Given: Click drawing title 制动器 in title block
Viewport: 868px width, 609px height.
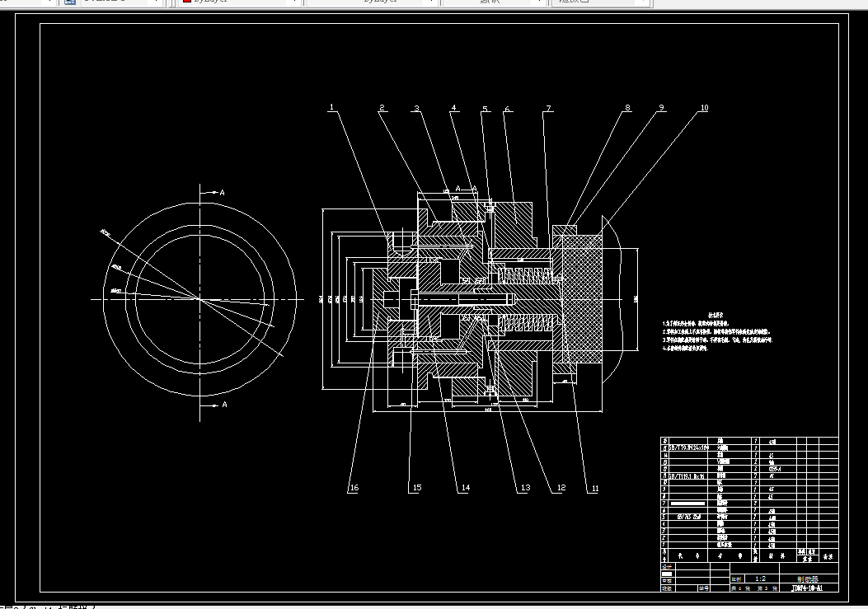Looking at the screenshot, I should (x=808, y=579).
